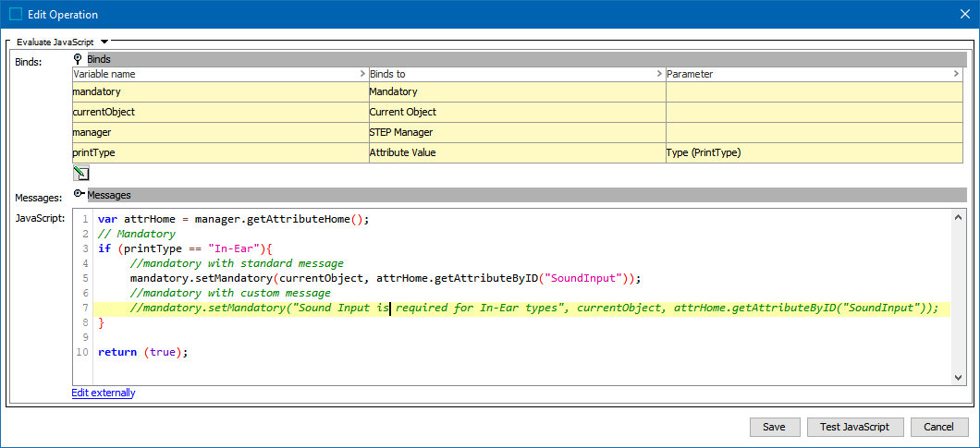Place cursor on the return (true) line
The image size is (980, 448).
point(142,353)
